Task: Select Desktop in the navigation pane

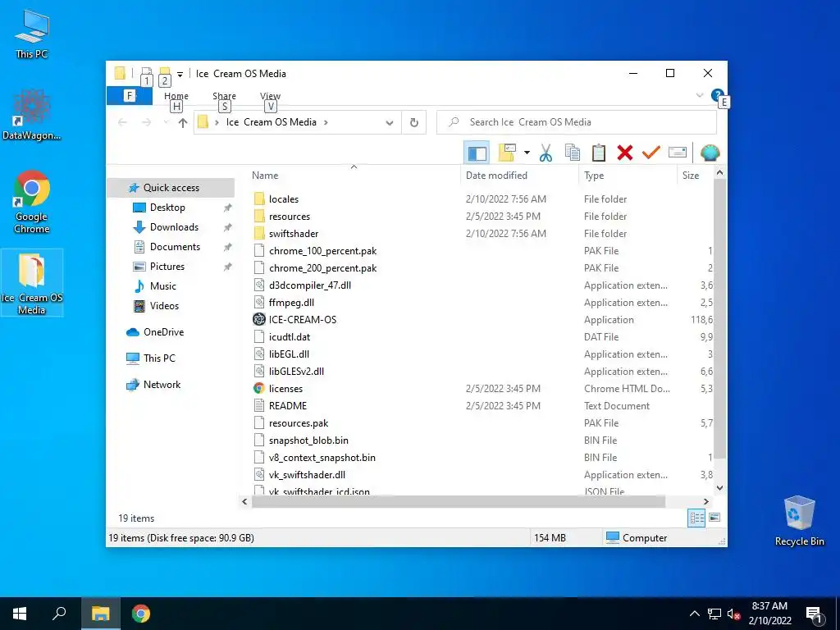Action: click(x=167, y=208)
